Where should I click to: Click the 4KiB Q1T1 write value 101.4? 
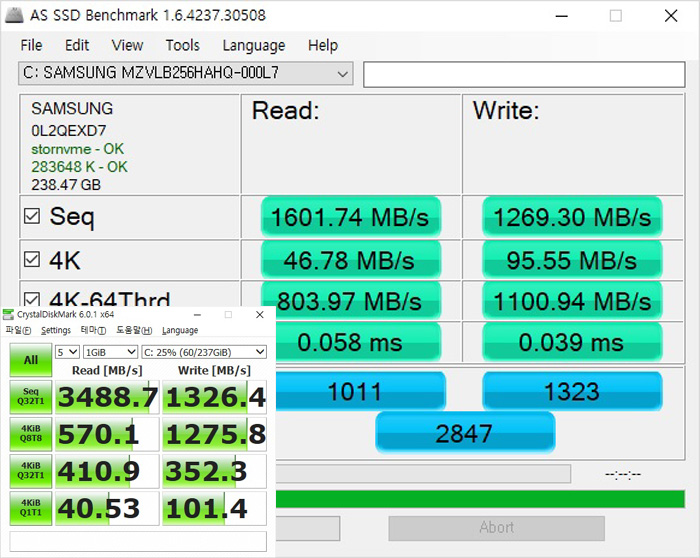(x=214, y=508)
